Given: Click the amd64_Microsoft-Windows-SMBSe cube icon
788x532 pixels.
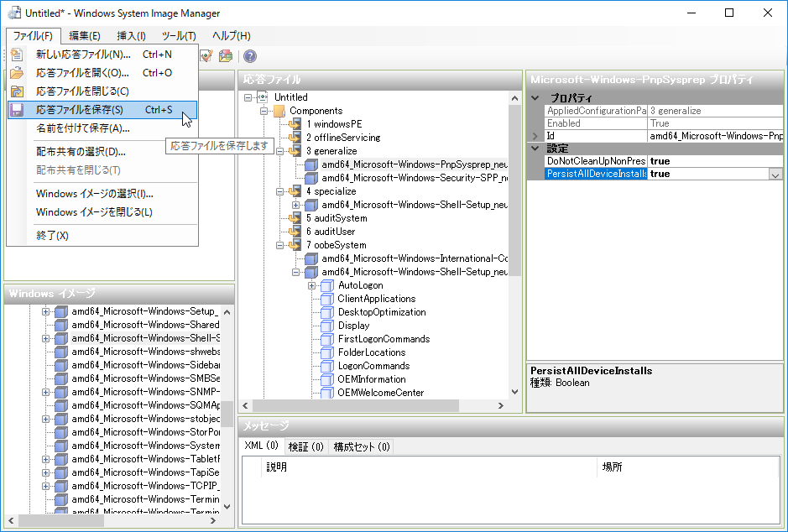Looking at the screenshot, I should tap(61, 378).
